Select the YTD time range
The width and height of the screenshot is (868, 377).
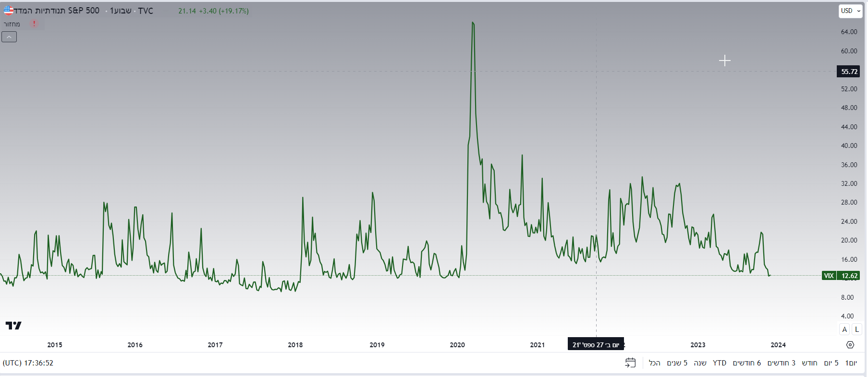point(720,363)
